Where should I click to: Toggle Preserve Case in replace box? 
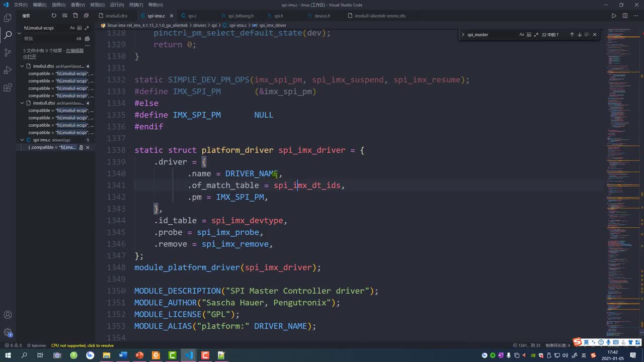click(x=78, y=39)
